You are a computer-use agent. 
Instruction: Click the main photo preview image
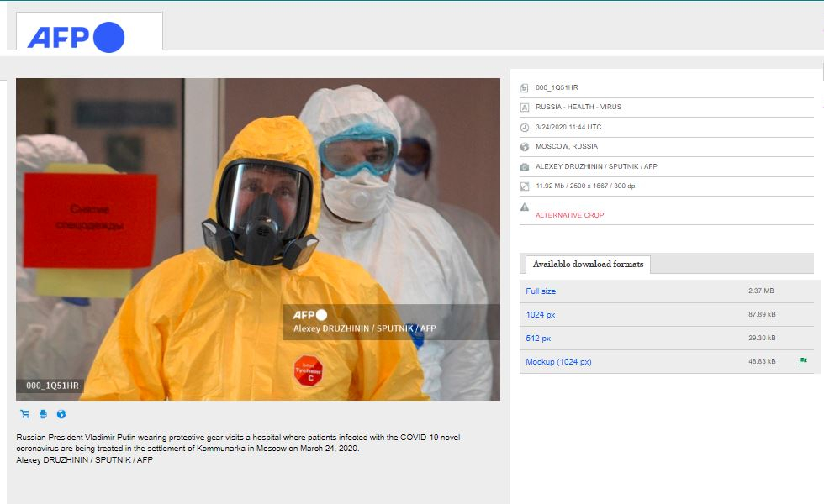(x=257, y=239)
